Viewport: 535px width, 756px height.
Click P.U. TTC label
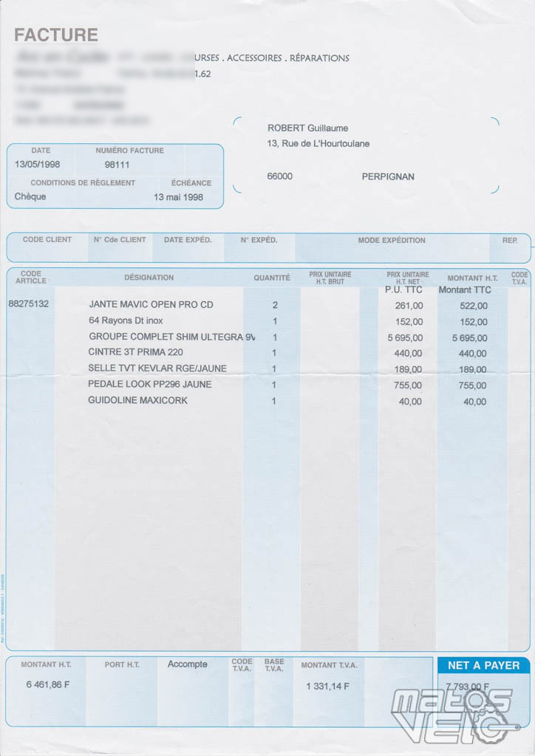pos(403,289)
